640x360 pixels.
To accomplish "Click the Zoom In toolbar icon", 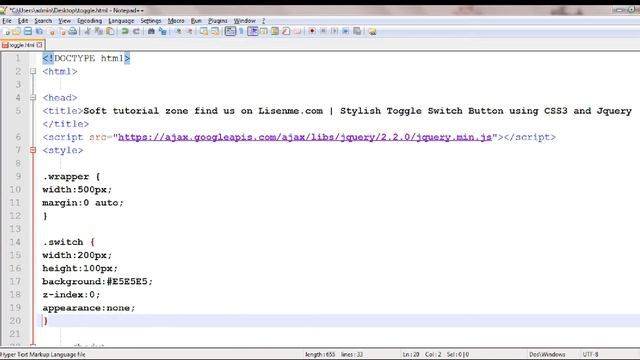I will point(178,31).
